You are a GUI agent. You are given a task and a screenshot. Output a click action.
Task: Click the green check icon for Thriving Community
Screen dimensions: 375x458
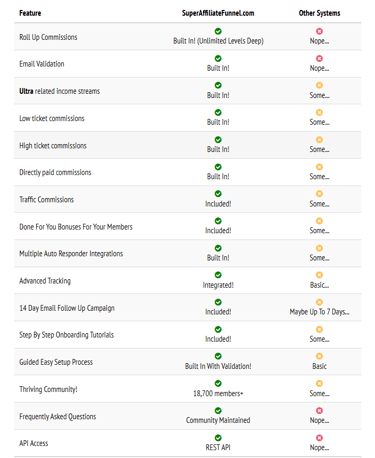(218, 383)
